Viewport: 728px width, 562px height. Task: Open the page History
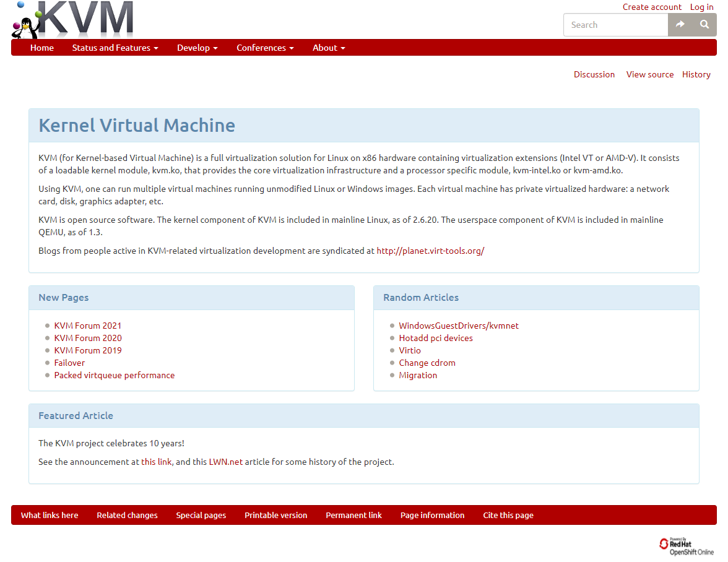tap(696, 74)
